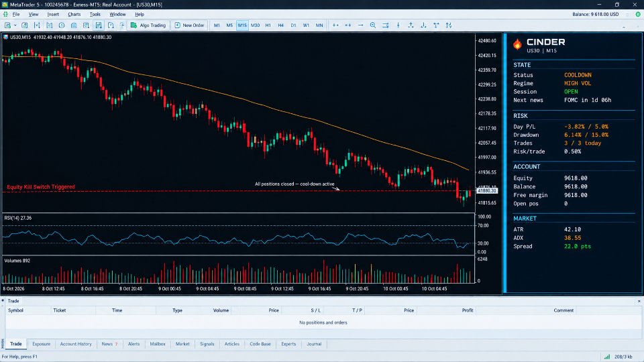Click the CINDER flame logo icon
Screen dimensions: 644x362
point(517,44)
